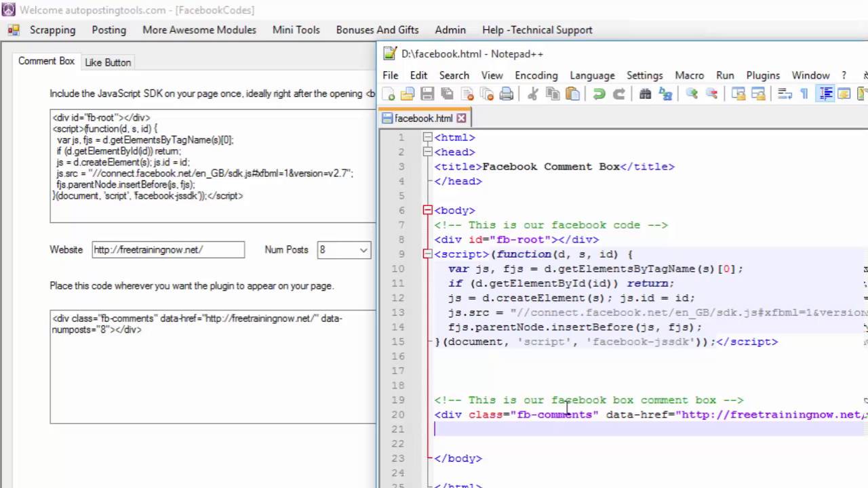Open the Notepad++ File menu

tap(391, 75)
